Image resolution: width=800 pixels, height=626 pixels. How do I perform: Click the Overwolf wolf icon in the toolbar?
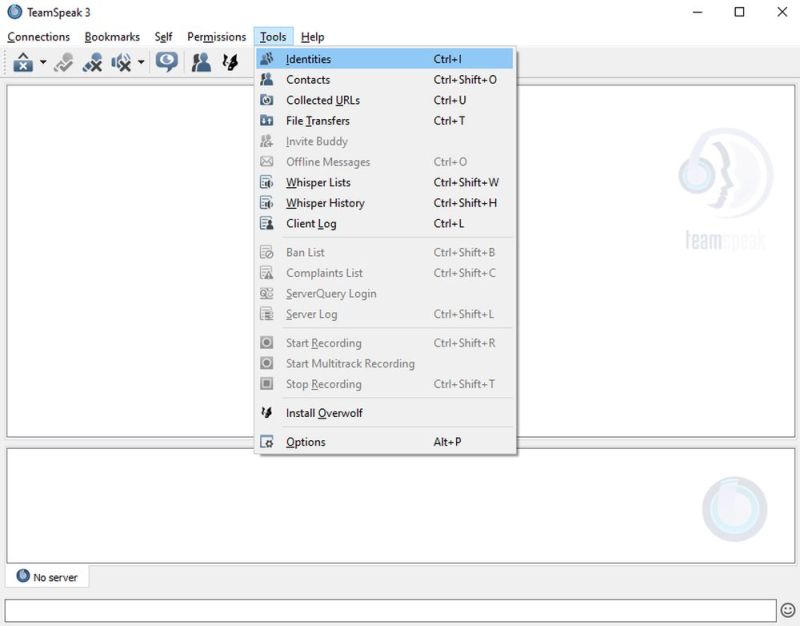(x=230, y=62)
